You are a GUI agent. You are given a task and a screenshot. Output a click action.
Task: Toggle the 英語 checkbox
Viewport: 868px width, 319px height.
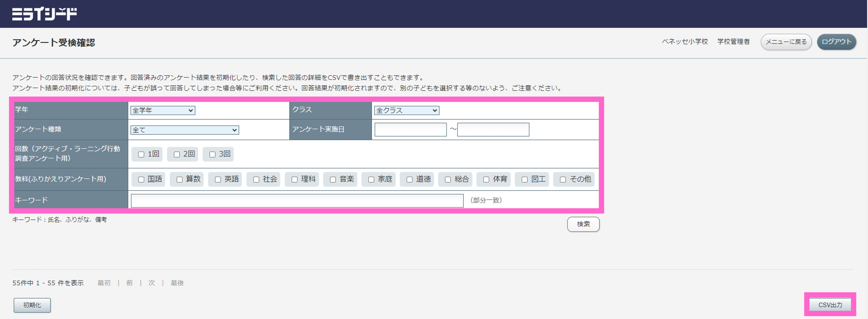(x=218, y=180)
